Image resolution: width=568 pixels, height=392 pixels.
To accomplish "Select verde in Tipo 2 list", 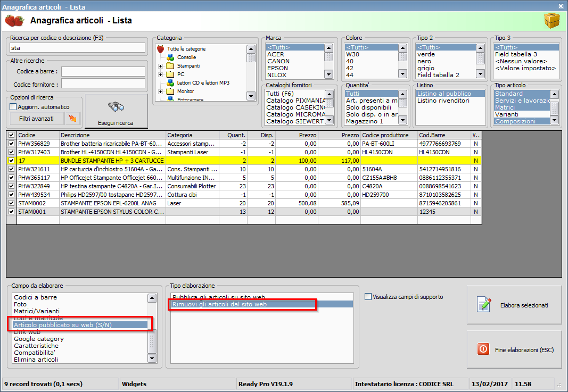I will (426, 54).
